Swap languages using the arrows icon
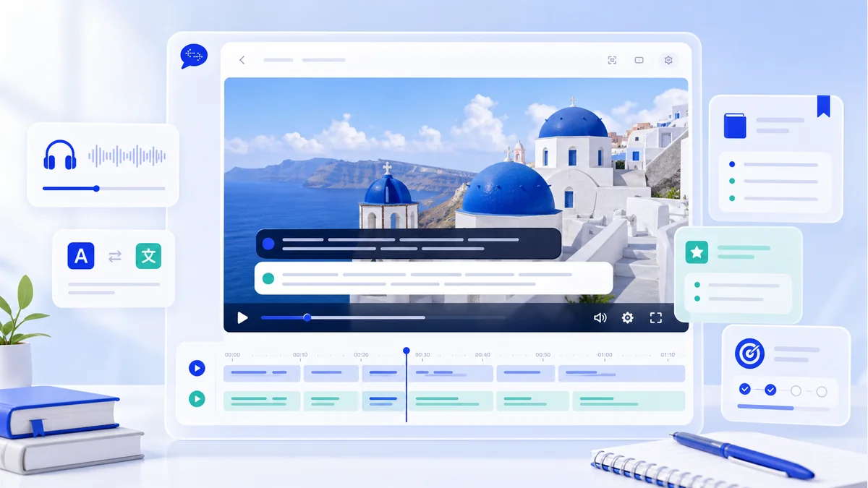868x488 pixels. (115, 256)
